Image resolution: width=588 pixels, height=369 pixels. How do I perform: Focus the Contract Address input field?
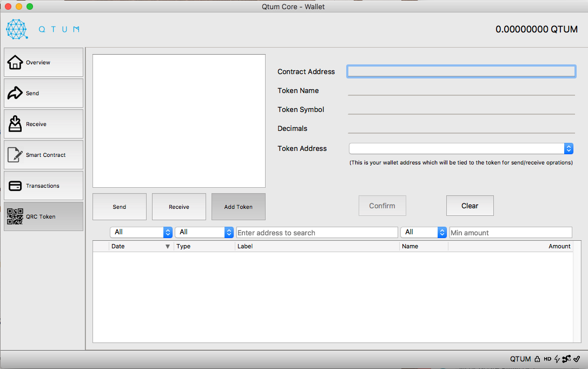coord(461,71)
